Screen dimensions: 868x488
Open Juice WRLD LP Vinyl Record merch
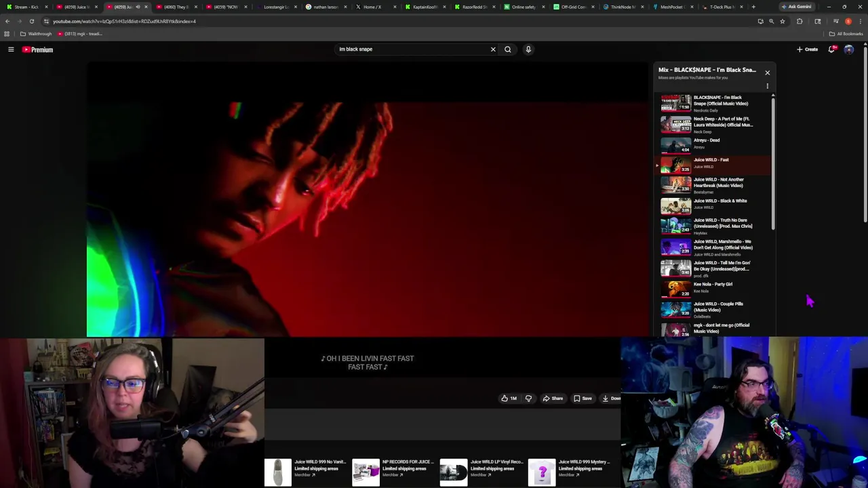coord(481,471)
